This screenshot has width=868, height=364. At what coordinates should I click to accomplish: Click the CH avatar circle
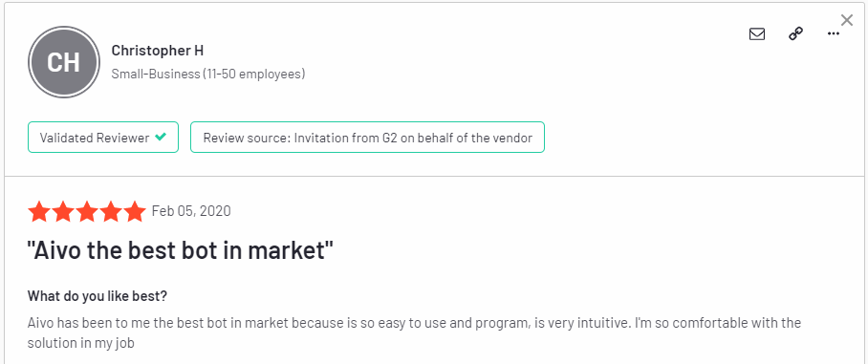[64, 62]
